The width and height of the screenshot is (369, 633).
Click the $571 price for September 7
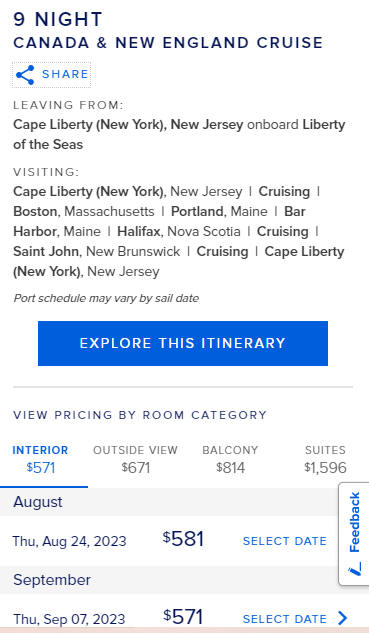(x=183, y=617)
